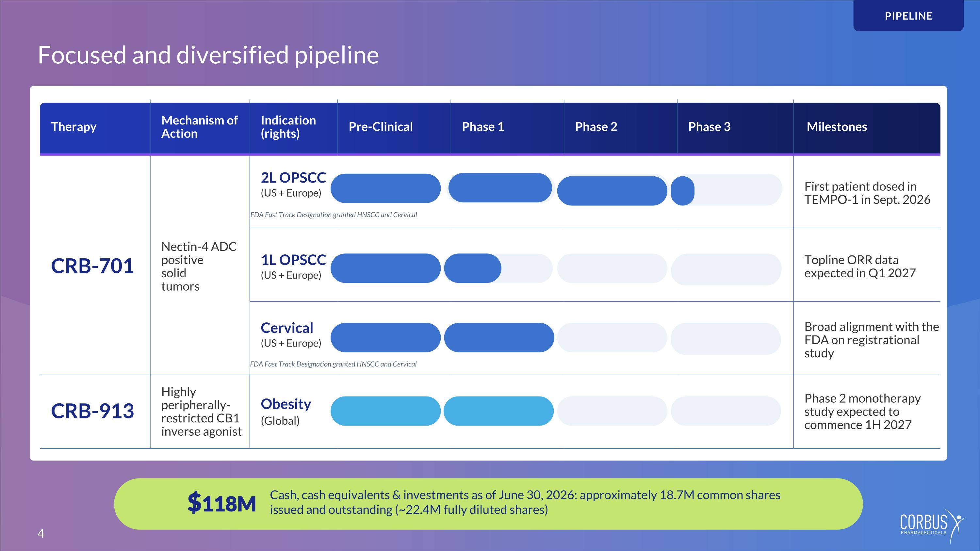
Task: Click the 2L OPSCC Phase 3 progress bar
Action: [726, 190]
